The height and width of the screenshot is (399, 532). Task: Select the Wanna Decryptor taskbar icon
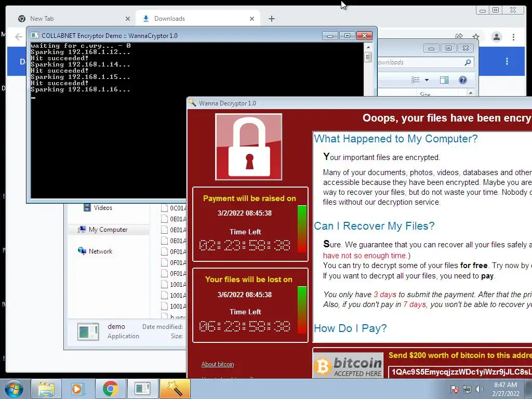click(x=175, y=389)
